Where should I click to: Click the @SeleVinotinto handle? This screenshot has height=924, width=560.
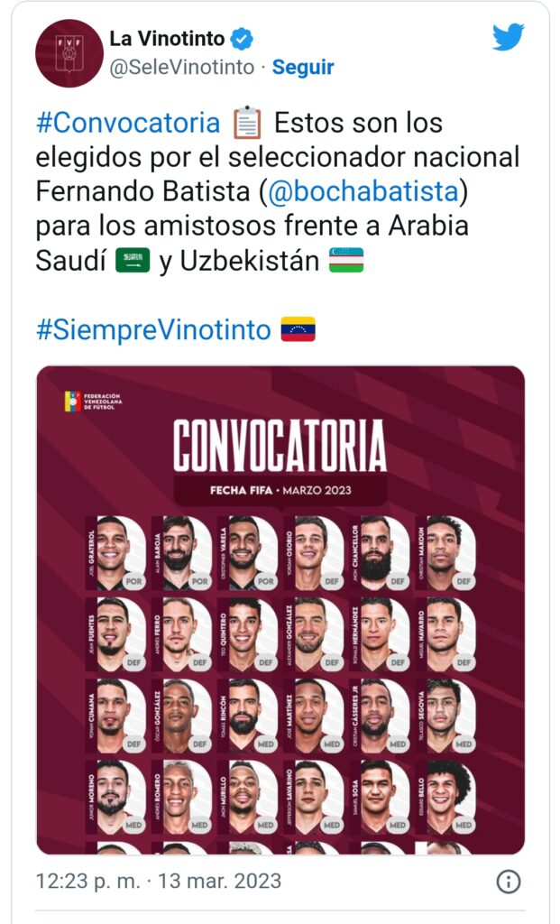coord(182,68)
